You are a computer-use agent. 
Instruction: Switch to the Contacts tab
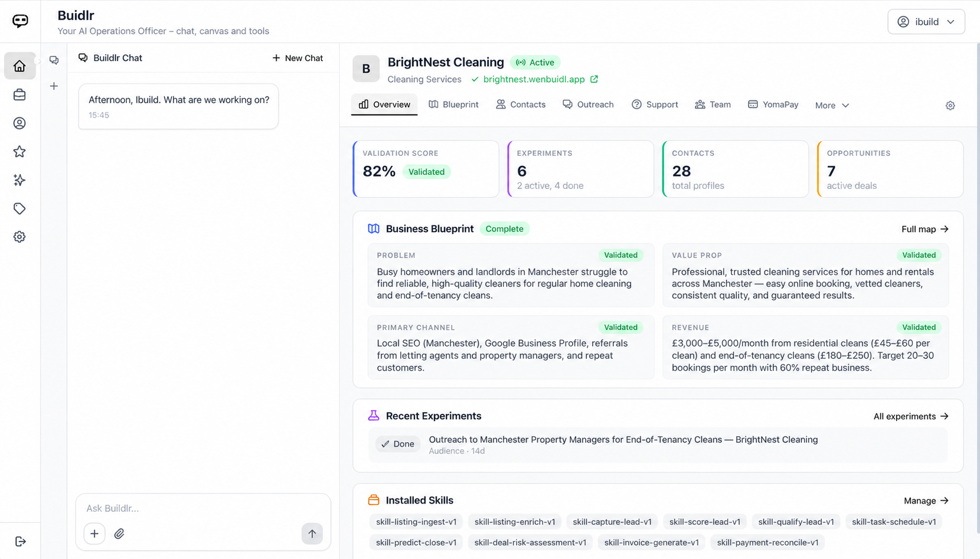pyautogui.click(x=521, y=104)
